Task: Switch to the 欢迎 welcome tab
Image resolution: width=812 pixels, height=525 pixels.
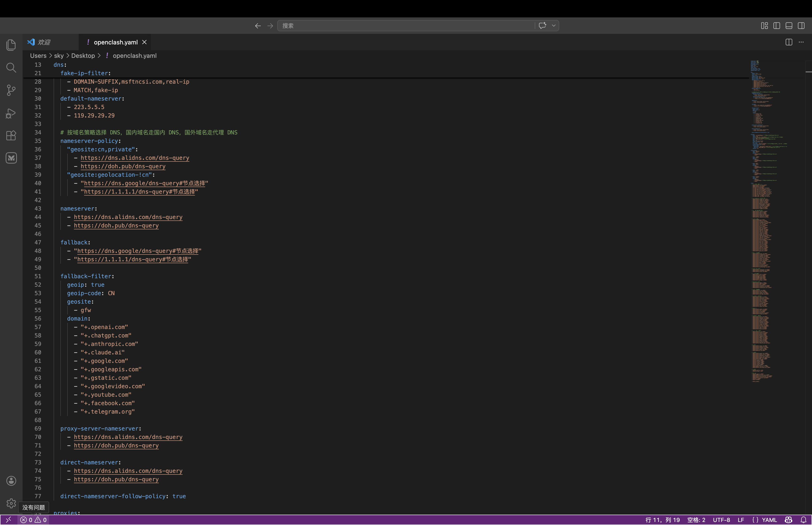Action: (44, 42)
